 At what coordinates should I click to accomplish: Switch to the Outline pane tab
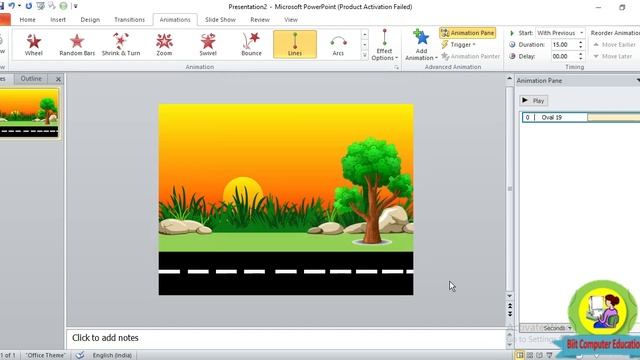pos(31,79)
